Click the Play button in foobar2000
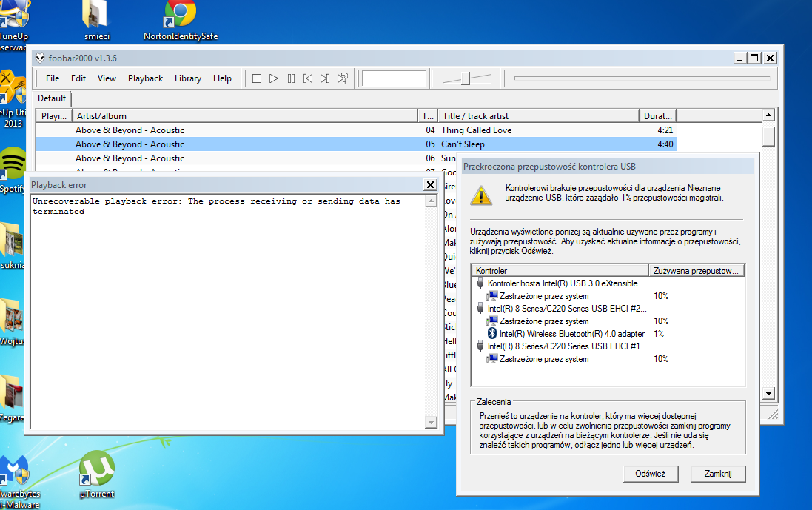Screen dimensions: 812x510 [x=274, y=78]
